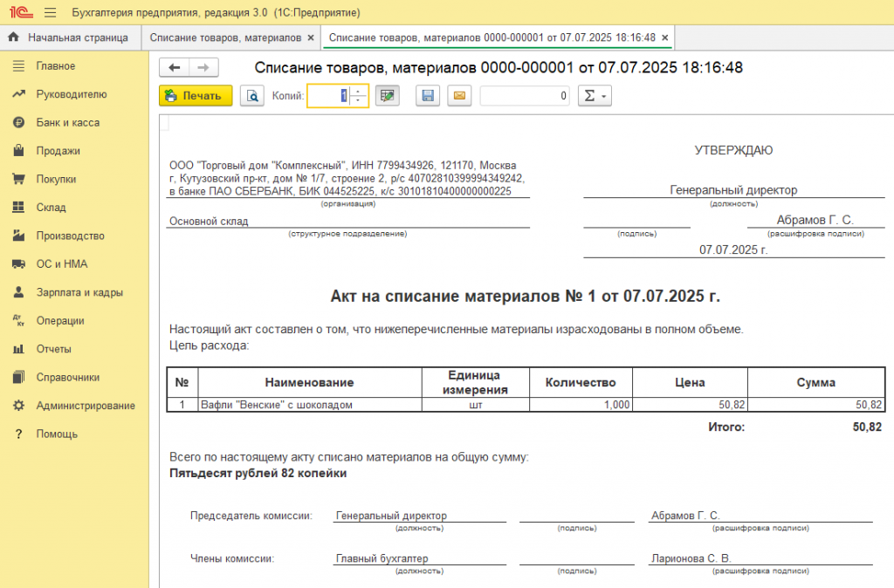The width and height of the screenshot is (894, 588).
Task: Click the name Ларионова С. В.
Action: 691,558
